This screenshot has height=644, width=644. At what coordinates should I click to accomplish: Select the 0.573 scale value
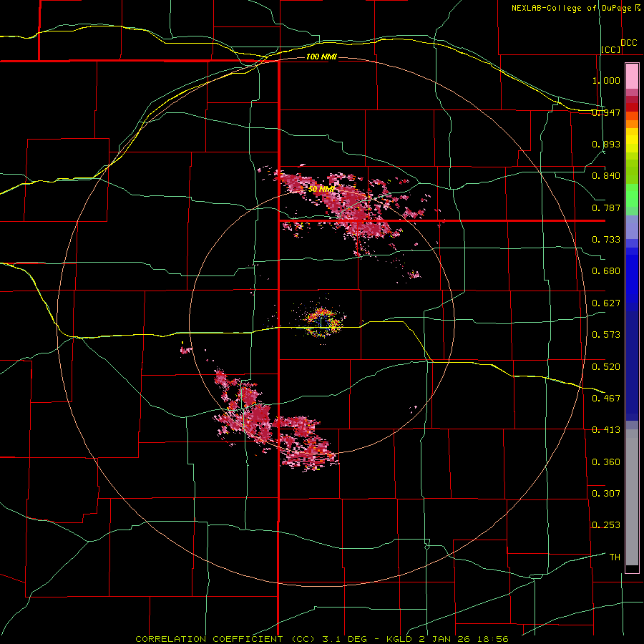(606, 335)
